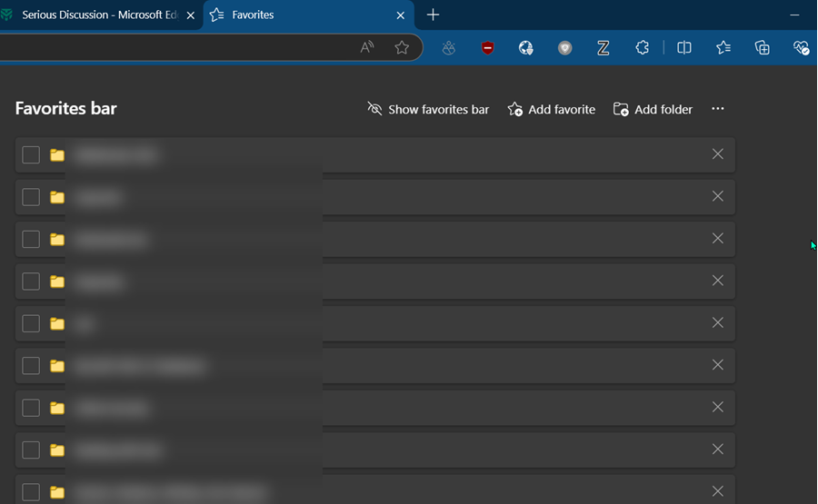Check the eighth folder's checkbox
Viewport: 818px width, 504px height.
pos(31,450)
